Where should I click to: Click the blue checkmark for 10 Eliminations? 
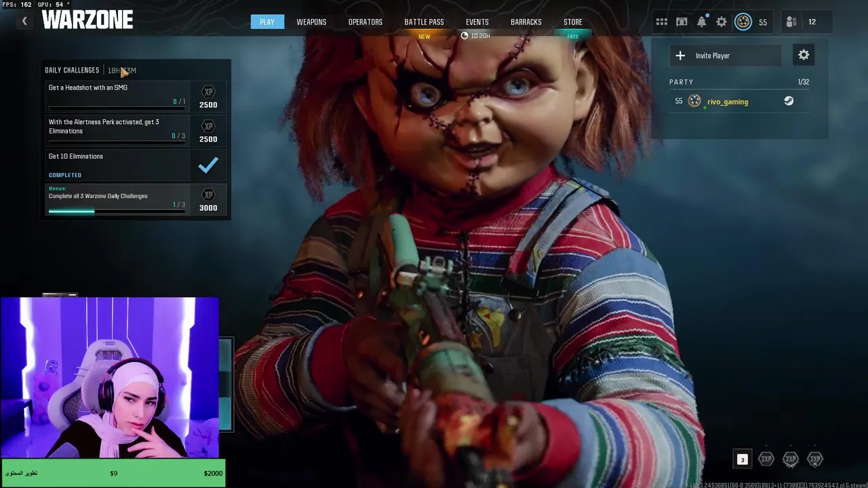click(208, 165)
